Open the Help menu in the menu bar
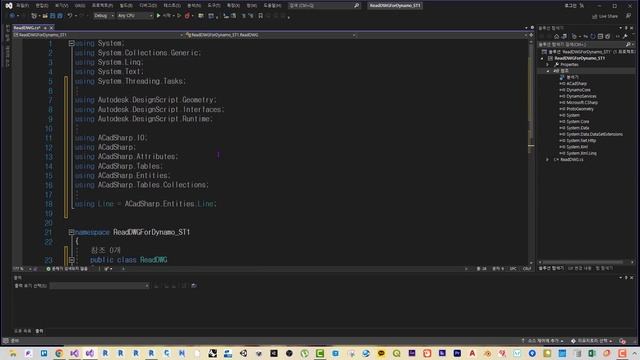 [x=272, y=6]
